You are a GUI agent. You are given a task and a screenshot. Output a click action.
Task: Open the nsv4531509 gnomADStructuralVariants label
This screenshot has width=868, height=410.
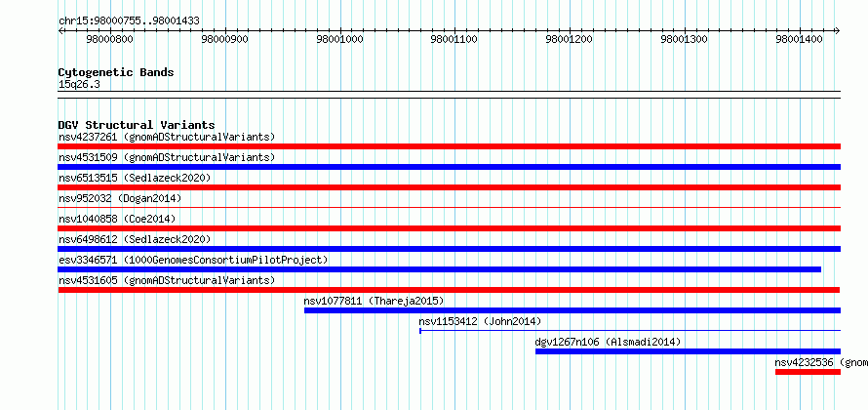coord(167,157)
